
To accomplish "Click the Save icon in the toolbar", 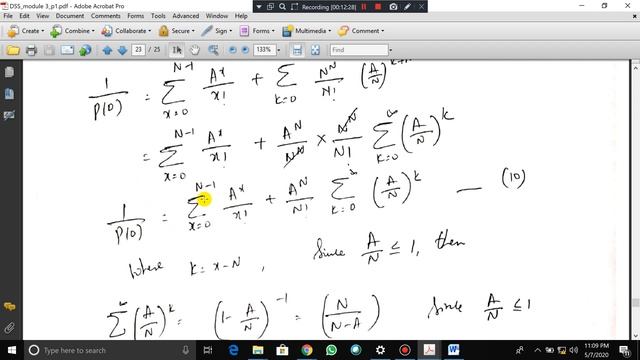I will 49,50.
